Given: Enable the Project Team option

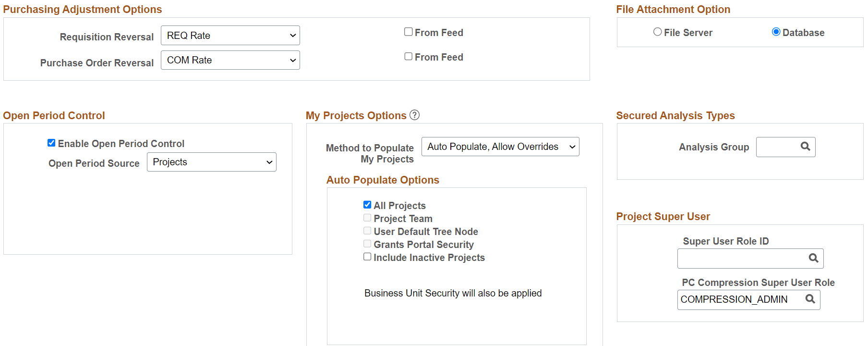Looking at the screenshot, I should click(367, 217).
